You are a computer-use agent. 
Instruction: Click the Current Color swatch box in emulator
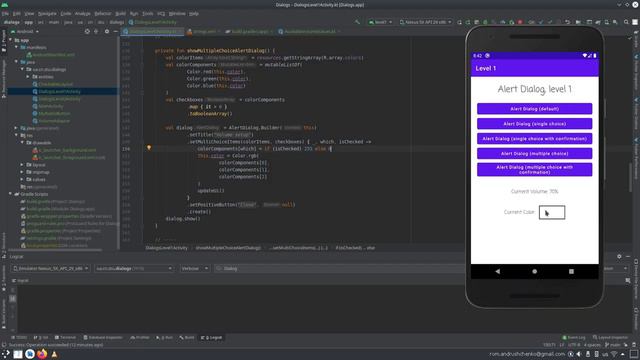tap(552, 212)
